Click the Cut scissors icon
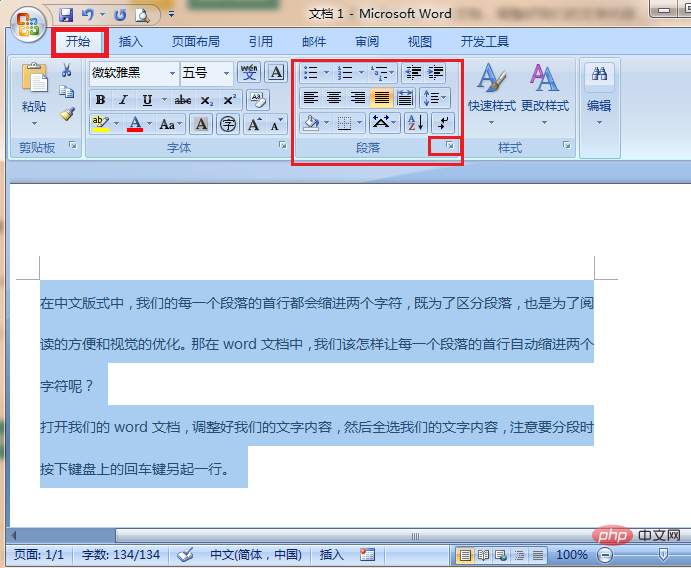This screenshot has width=691, height=568. tap(67, 71)
